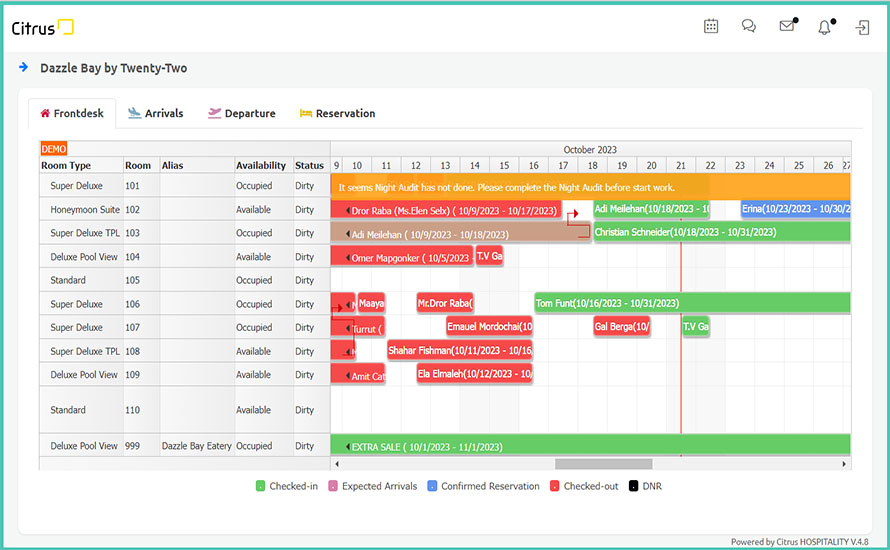Open the chat messages icon

point(749,27)
